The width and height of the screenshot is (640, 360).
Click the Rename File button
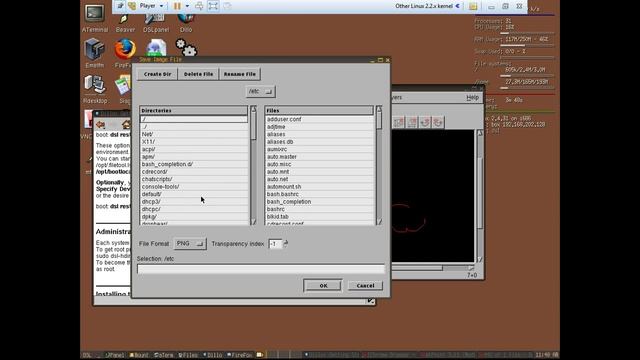pos(240,74)
